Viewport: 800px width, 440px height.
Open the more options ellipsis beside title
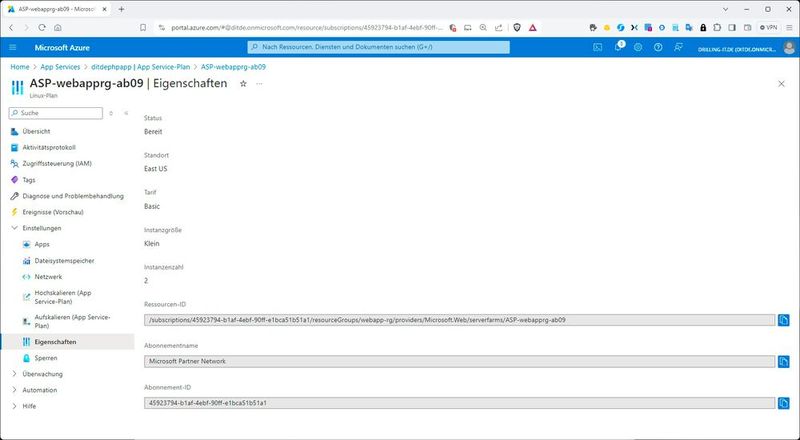click(x=259, y=84)
